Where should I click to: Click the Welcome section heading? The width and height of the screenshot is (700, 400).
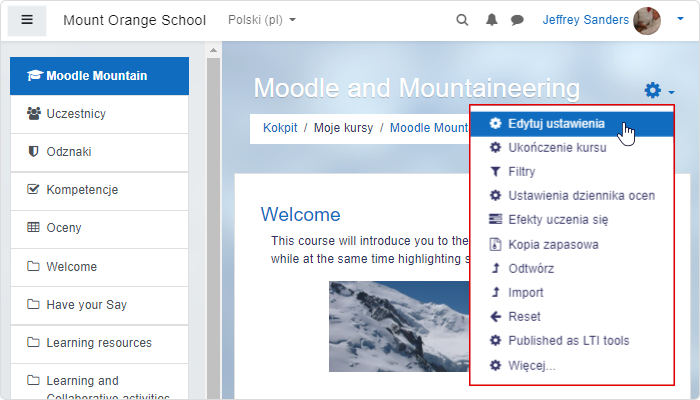pos(300,215)
